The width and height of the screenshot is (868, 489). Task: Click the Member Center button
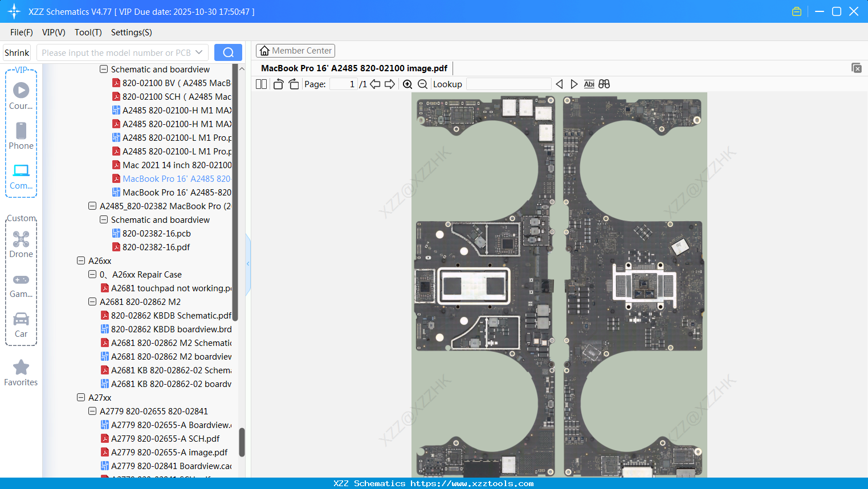[295, 51]
